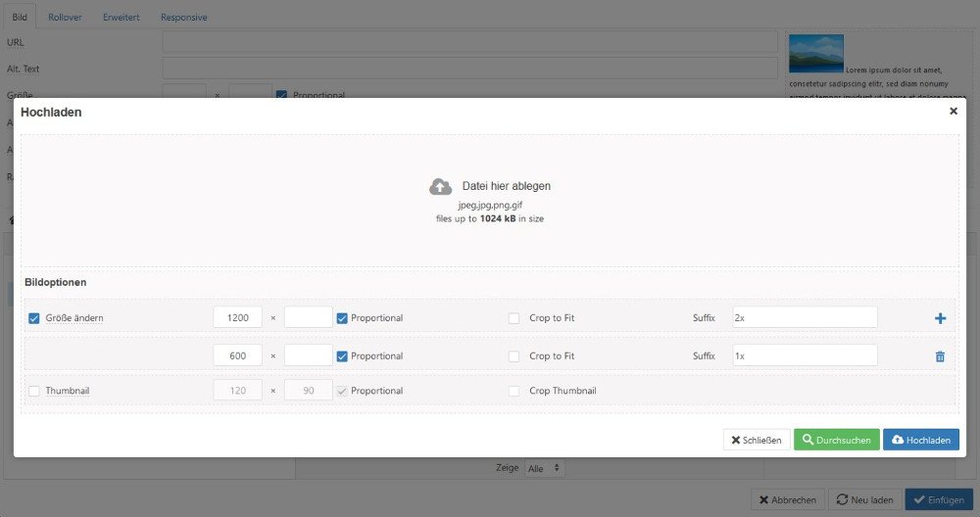
Task: Click the plus icon to add size row
Action: click(940, 318)
